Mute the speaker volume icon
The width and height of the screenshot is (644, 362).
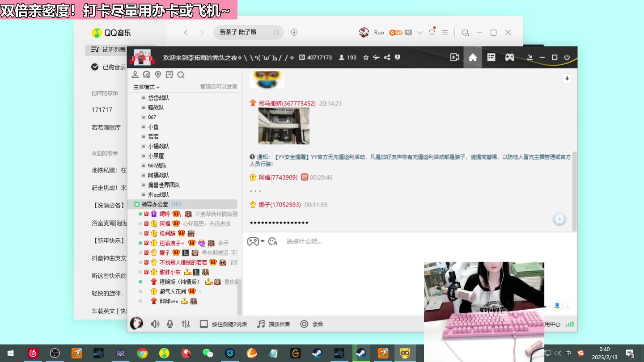(155, 324)
